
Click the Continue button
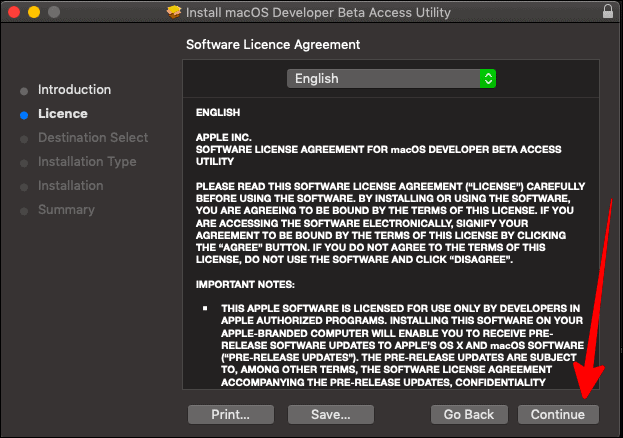(558, 415)
